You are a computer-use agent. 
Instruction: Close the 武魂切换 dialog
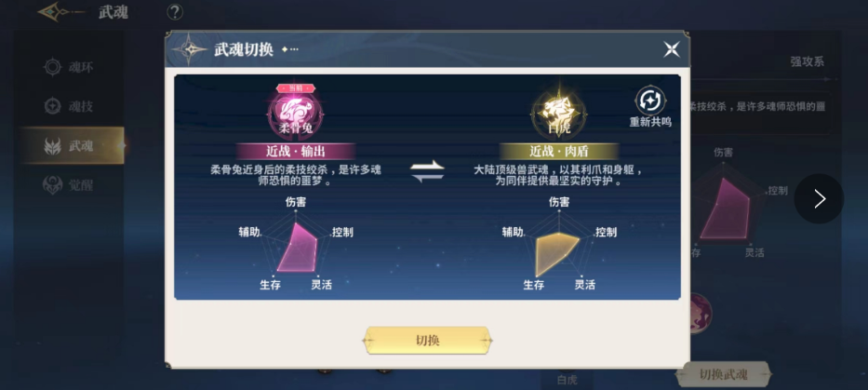[672, 49]
